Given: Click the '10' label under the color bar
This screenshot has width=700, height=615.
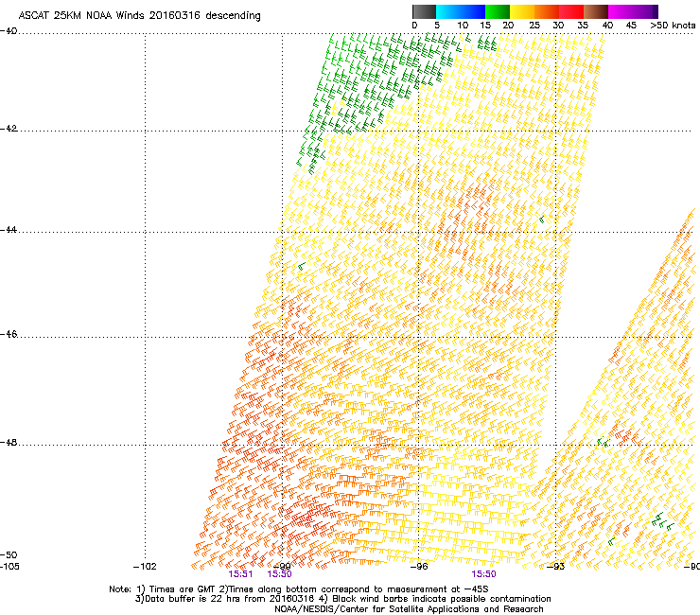Looking at the screenshot, I should click(463, 26).
